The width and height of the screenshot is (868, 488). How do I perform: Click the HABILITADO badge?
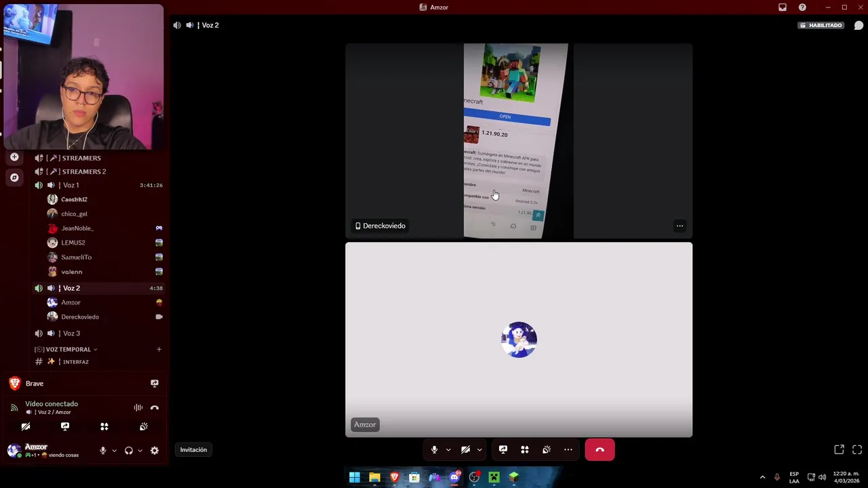[821, 25]
